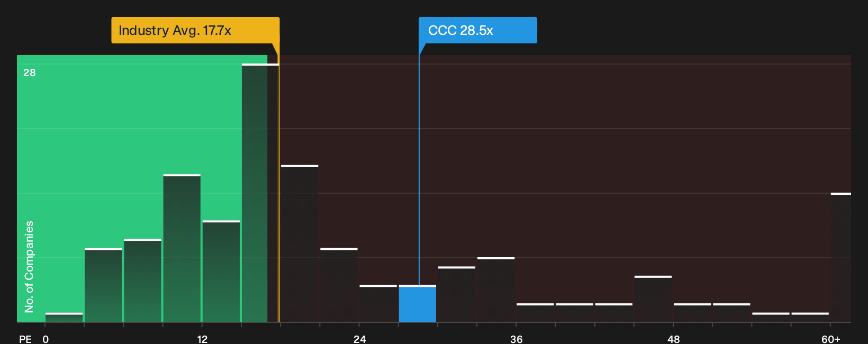
Task: Click the "0" x-axis label
Action: pos(46,339)
